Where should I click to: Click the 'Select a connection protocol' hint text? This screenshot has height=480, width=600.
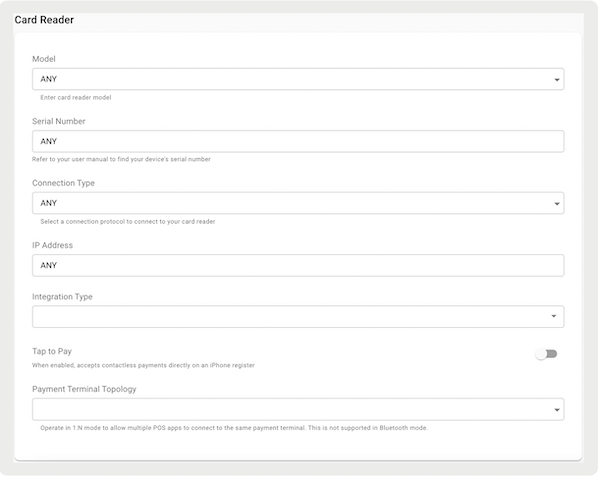click(x=128, y=222)
